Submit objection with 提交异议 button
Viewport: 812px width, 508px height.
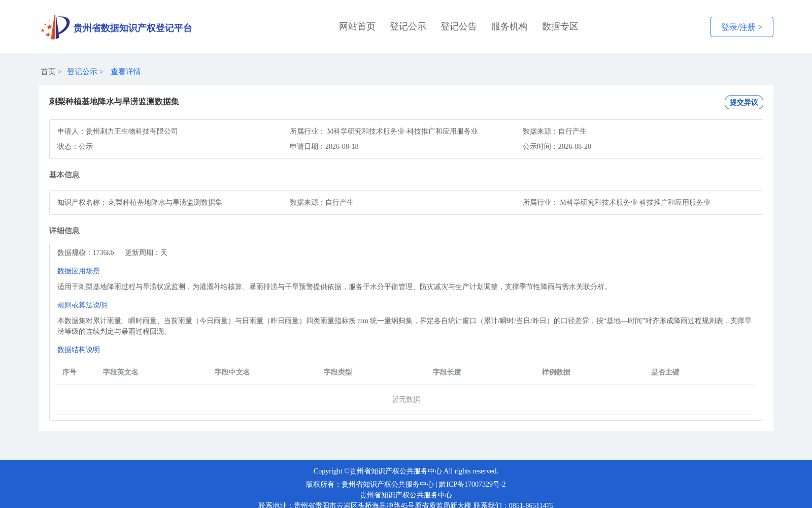743,102
